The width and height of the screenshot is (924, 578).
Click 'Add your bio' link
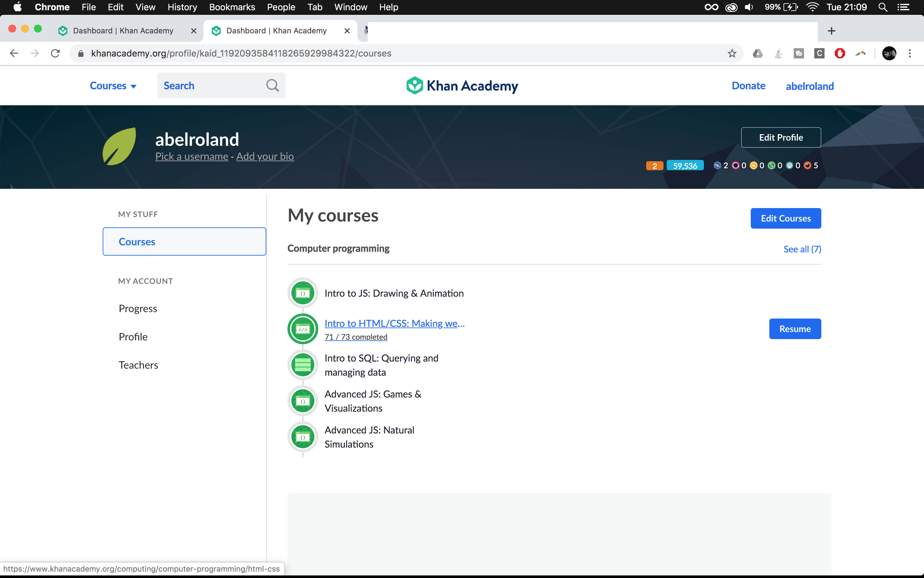265,156
